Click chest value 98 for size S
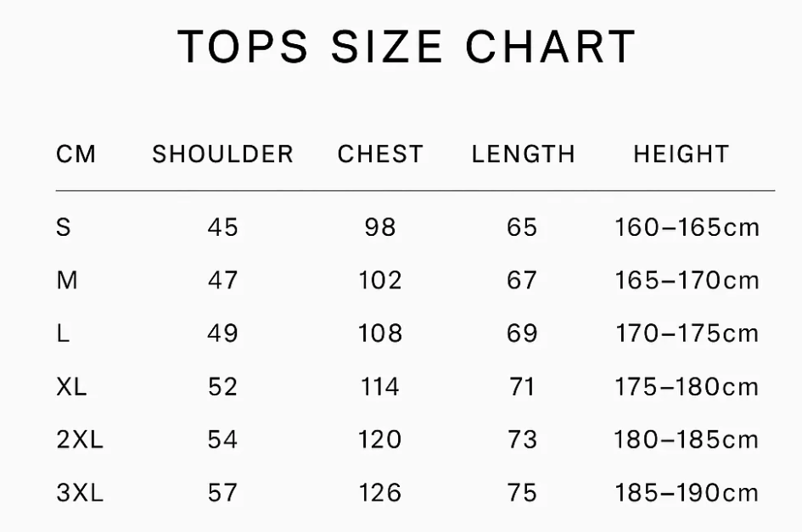 pos(380,227)
